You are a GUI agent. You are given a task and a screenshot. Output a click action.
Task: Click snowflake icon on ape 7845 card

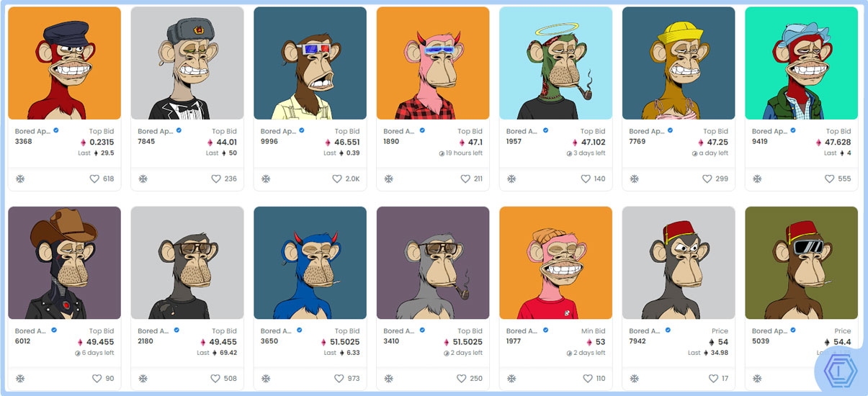(143, 179)
